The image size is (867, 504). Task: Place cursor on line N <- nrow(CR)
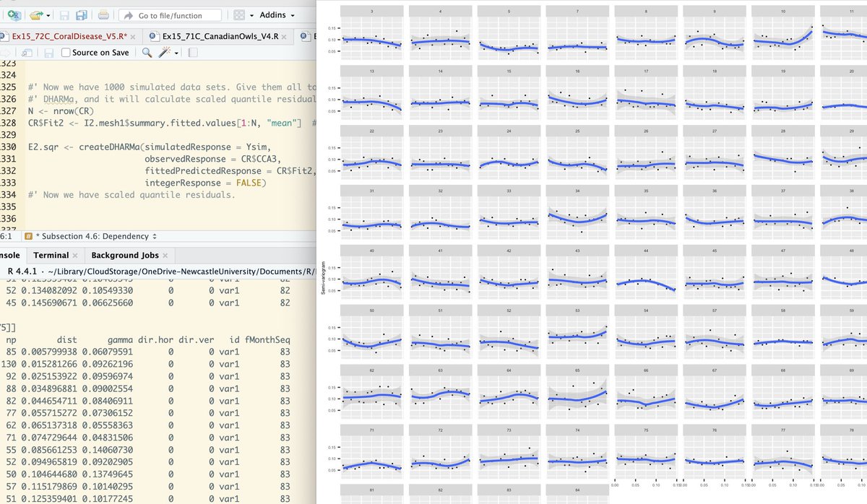click(x=60, y=112)
